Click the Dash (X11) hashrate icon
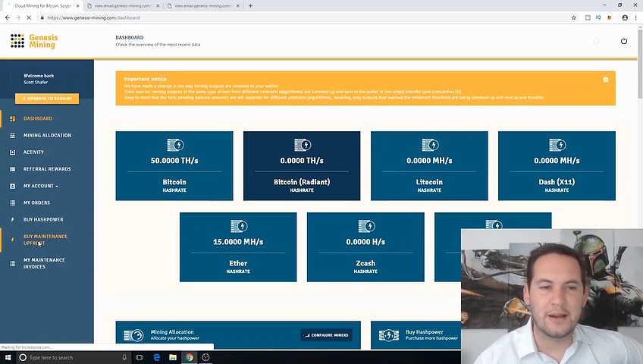This screenshot has height=364, width=643. (x=557, y=145)
